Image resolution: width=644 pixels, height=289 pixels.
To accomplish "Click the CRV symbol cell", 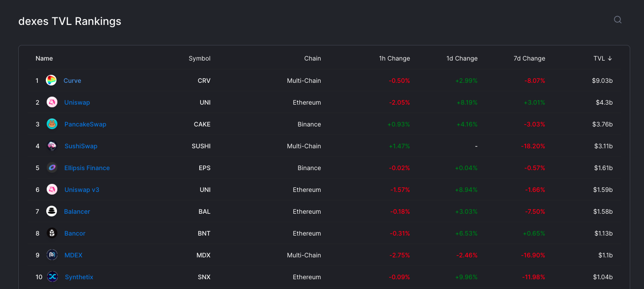I will (204, 81).
